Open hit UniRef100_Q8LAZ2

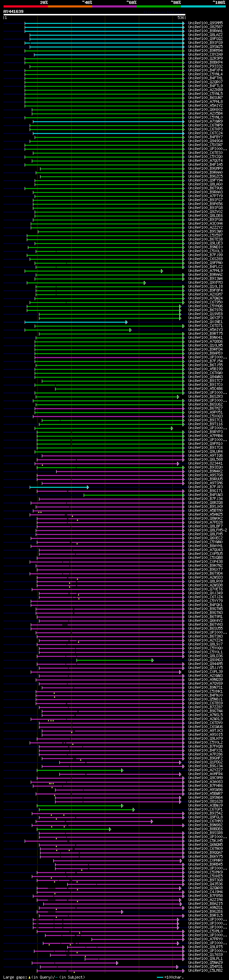[x=205, y=35]
